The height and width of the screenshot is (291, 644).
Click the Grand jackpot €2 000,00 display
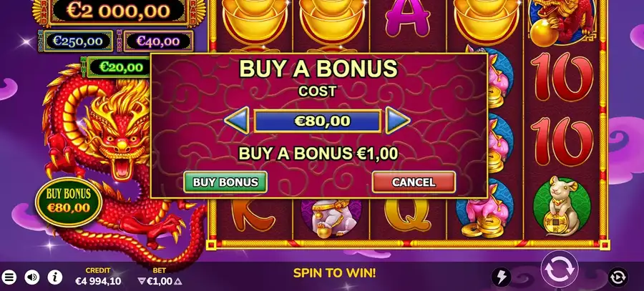[x=118, y=11]
